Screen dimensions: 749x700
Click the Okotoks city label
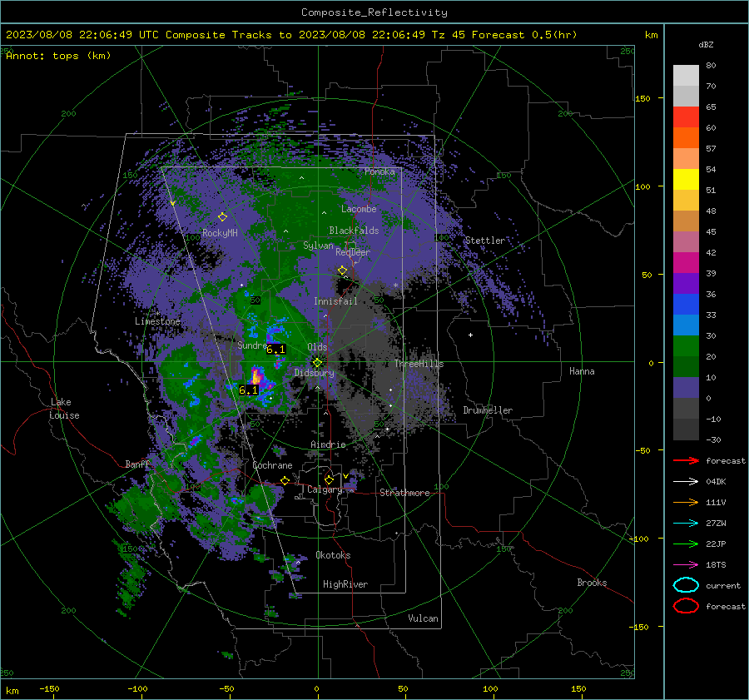333,555
